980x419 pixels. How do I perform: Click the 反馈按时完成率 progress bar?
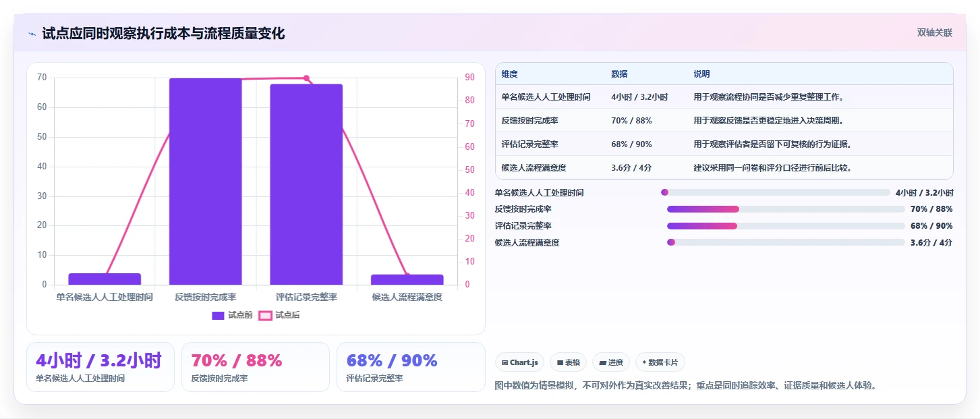(786, 209)
